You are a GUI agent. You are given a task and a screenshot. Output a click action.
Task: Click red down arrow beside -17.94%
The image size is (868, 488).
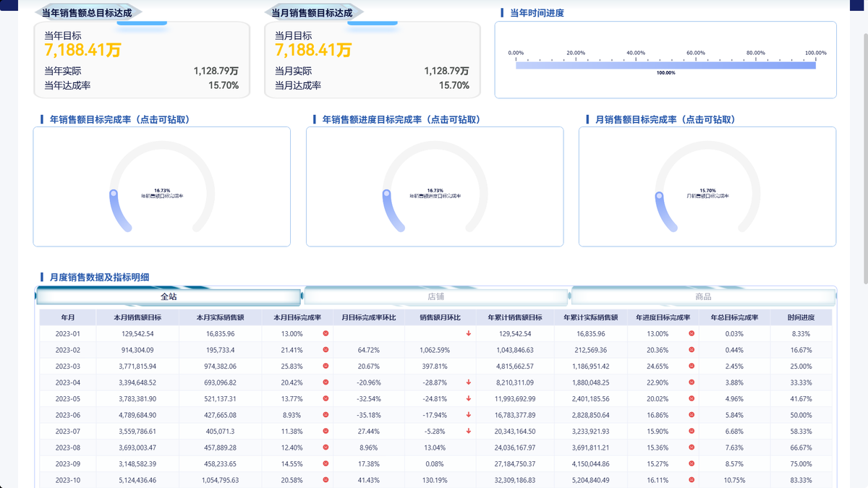469,415
